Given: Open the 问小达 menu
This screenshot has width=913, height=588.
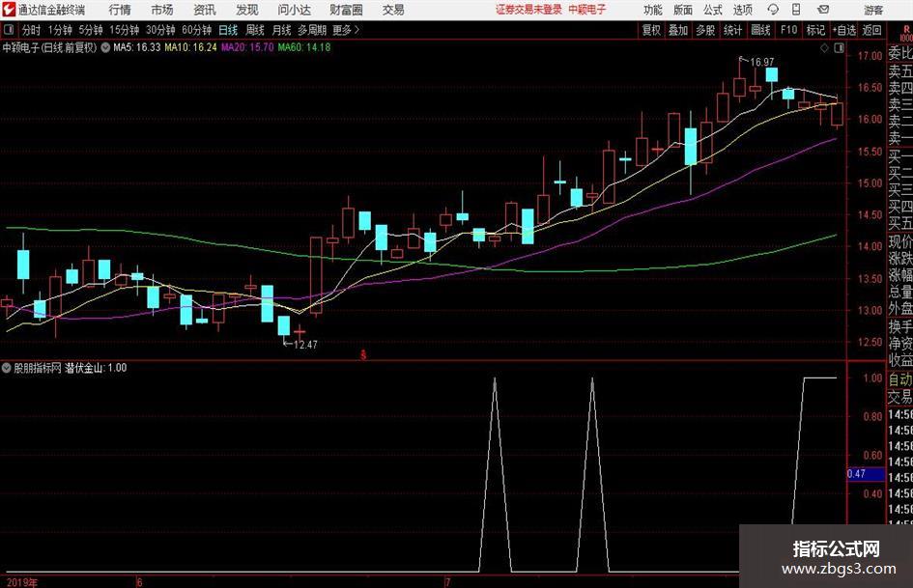Looking at the screenshot, I should (x=294, y=10).
